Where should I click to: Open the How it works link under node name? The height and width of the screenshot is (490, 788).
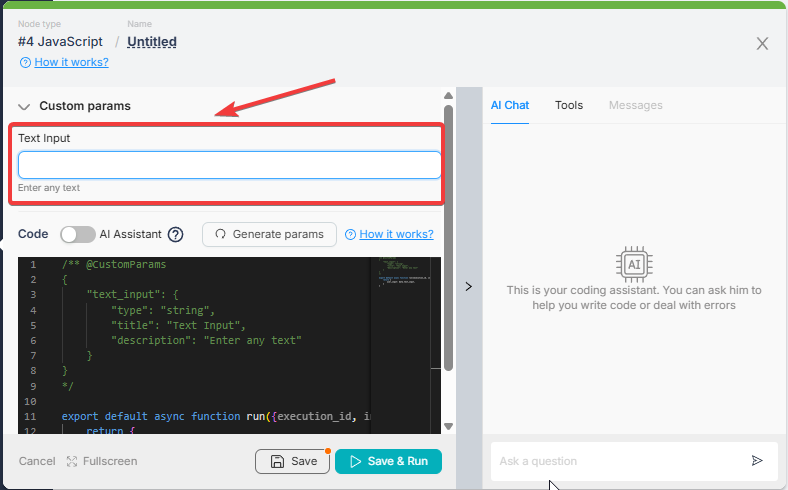pos(71,62)
